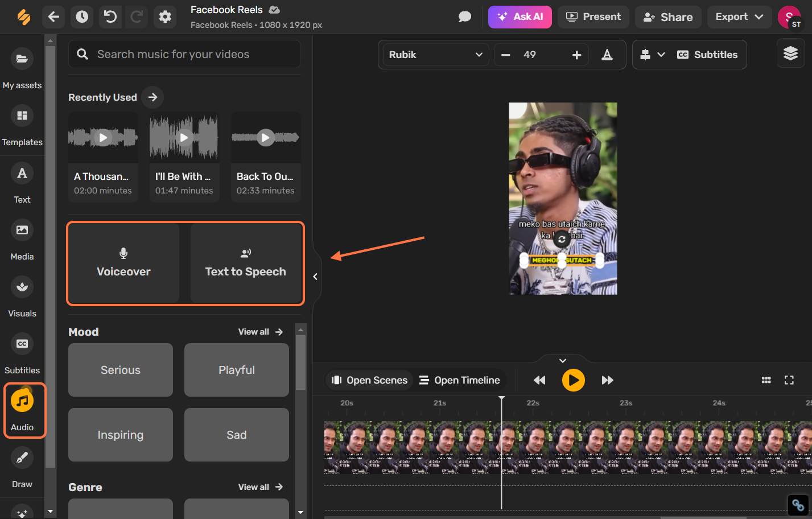This screenshot has width=812, height=519.
Task: Click link icon in bottom corner
Action: (798, 505)
